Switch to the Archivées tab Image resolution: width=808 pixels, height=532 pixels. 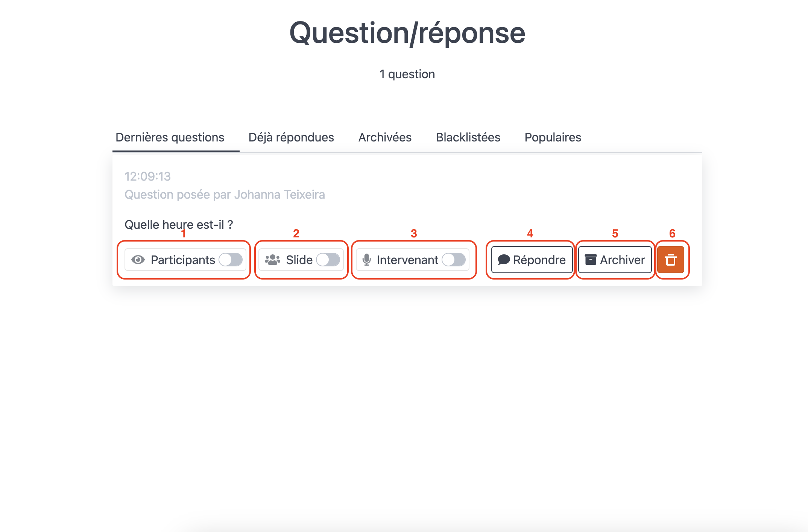coord(385,137)
